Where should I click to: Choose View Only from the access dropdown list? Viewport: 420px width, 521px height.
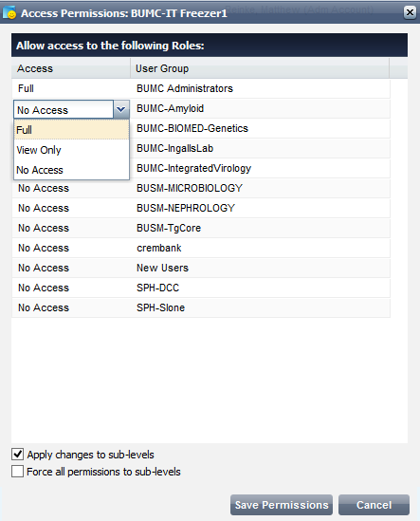[x=71, y=150]
